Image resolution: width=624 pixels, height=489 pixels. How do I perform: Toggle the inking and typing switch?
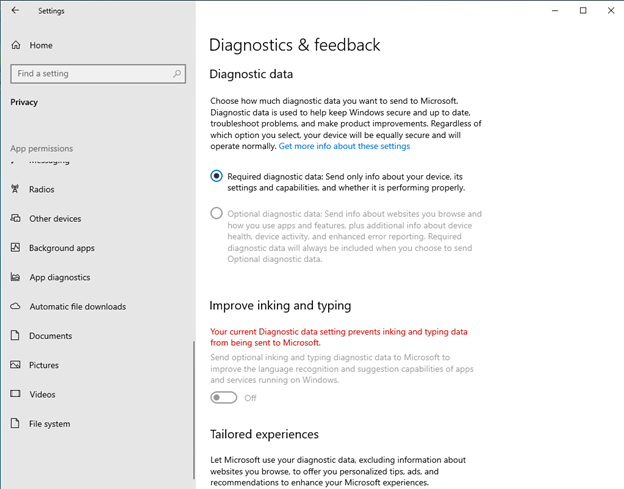[224, 397]
